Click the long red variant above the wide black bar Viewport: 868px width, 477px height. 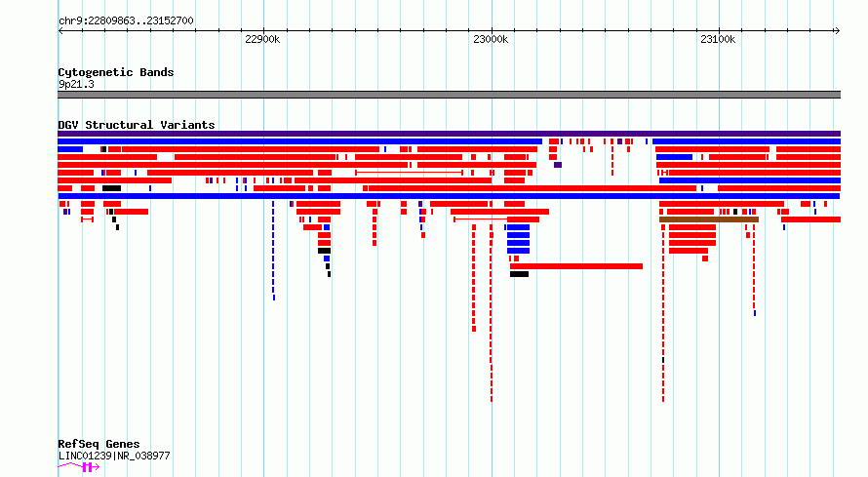point(576,266)
